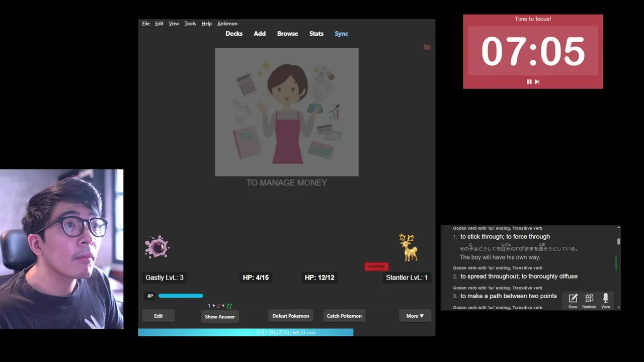Open the View menu

point(174,24)
